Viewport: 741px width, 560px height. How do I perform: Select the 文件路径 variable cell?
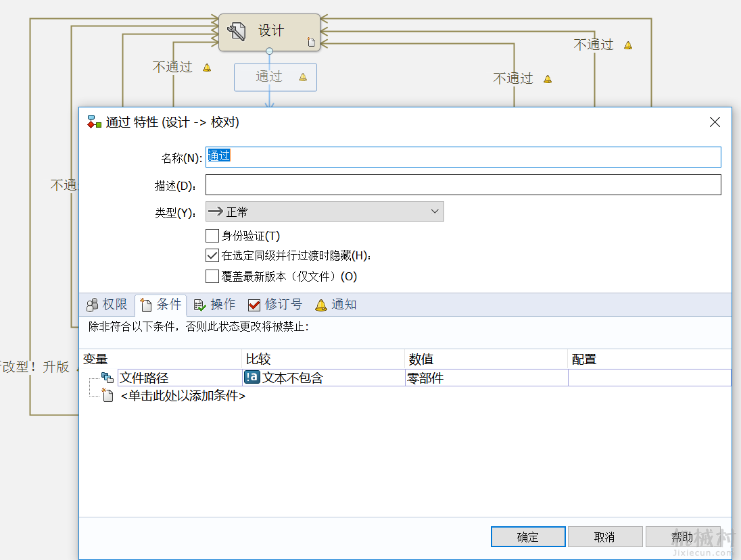[x=180, y=378]
